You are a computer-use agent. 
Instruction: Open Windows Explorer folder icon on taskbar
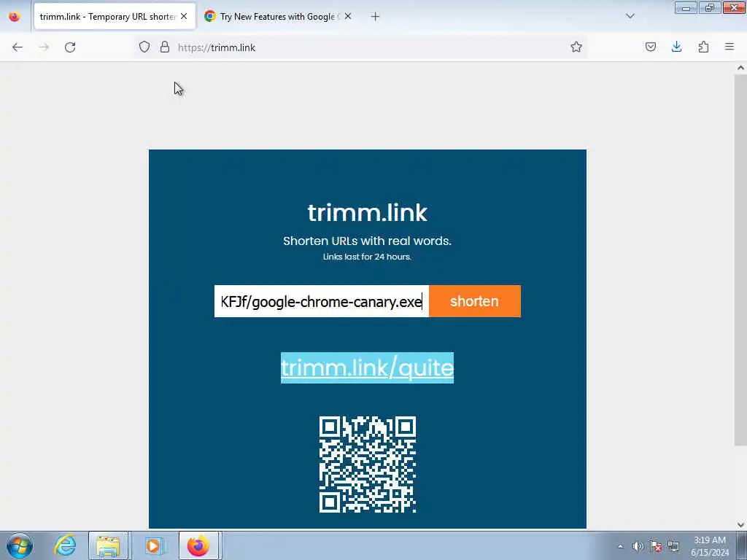tap(108, 545)
